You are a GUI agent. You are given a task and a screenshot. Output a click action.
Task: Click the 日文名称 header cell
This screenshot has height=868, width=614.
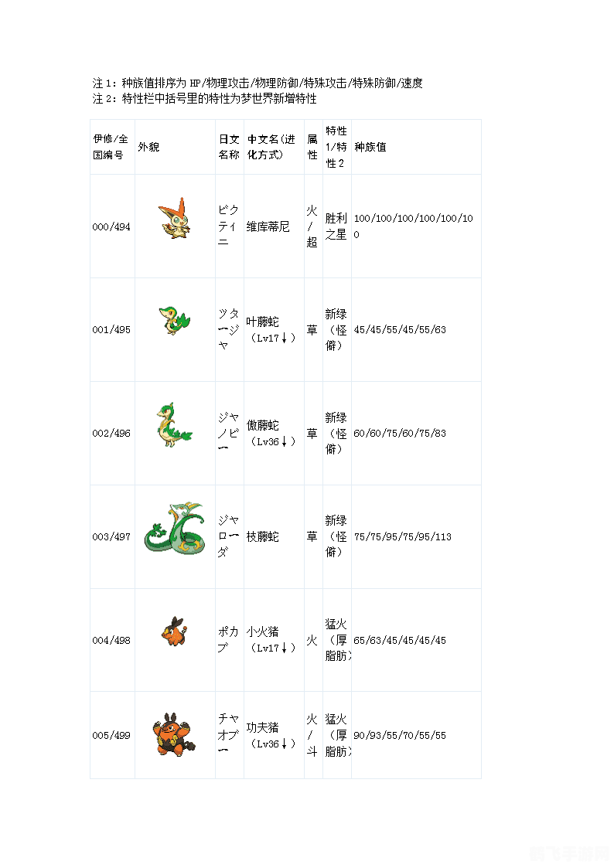point(229,147)
